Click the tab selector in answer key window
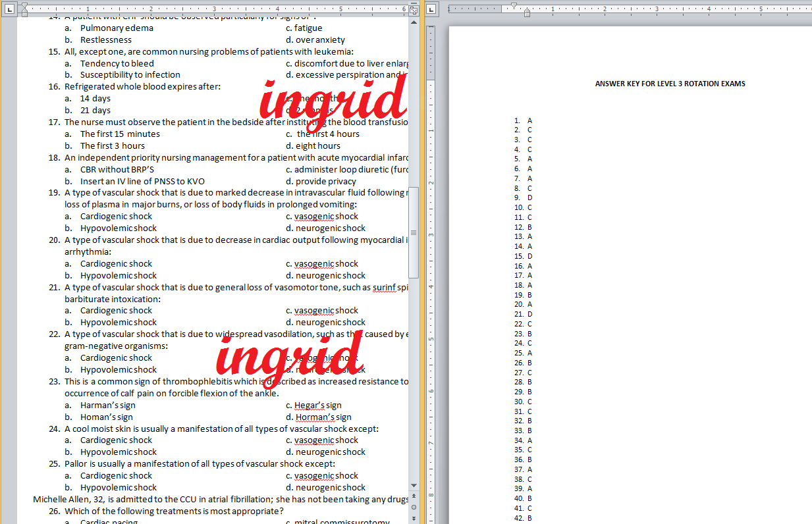Viewport: 812px width, 524px height. pos(432,10)
